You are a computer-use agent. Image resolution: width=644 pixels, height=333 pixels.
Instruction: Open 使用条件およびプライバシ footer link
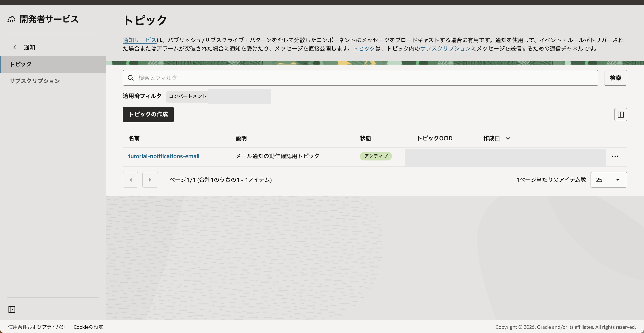[x=37, y=327]
